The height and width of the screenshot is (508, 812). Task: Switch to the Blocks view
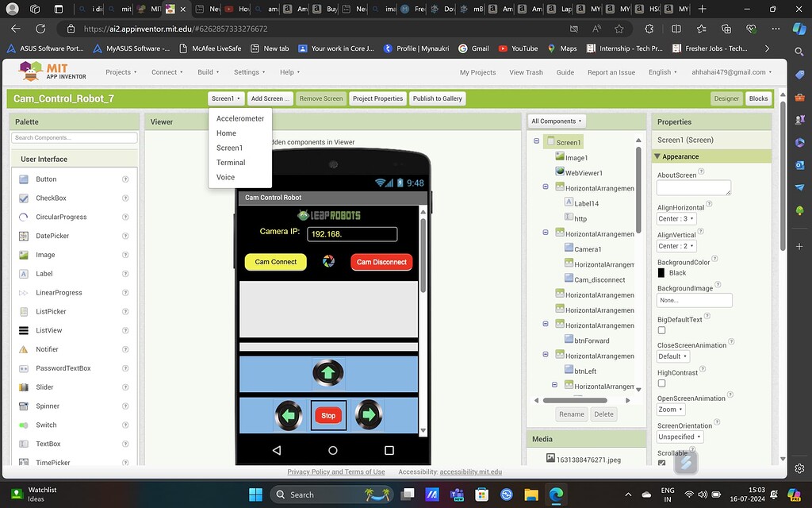(758, 98)
